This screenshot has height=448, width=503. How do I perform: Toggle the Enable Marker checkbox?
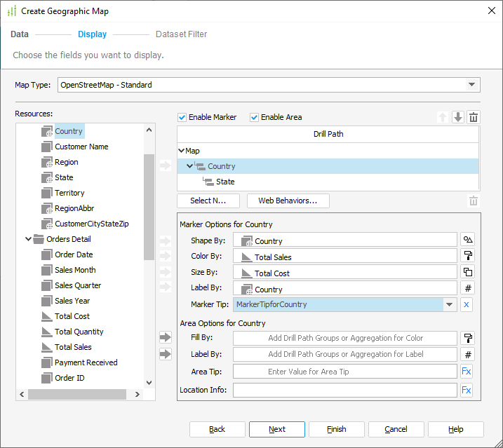click(182, 117)
